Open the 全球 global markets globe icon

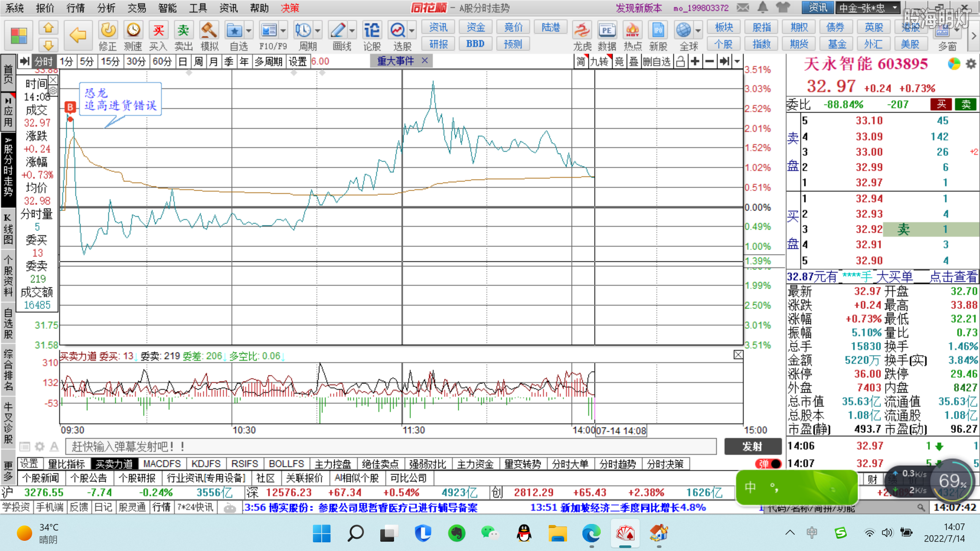point(683,30)
